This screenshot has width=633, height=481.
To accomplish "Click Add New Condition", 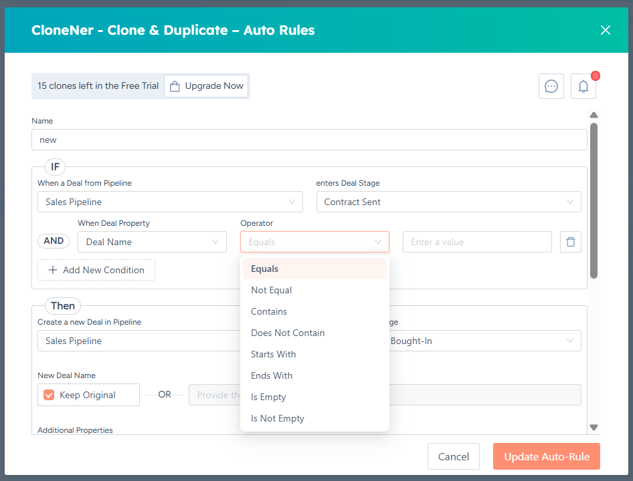I will (96, 270).
